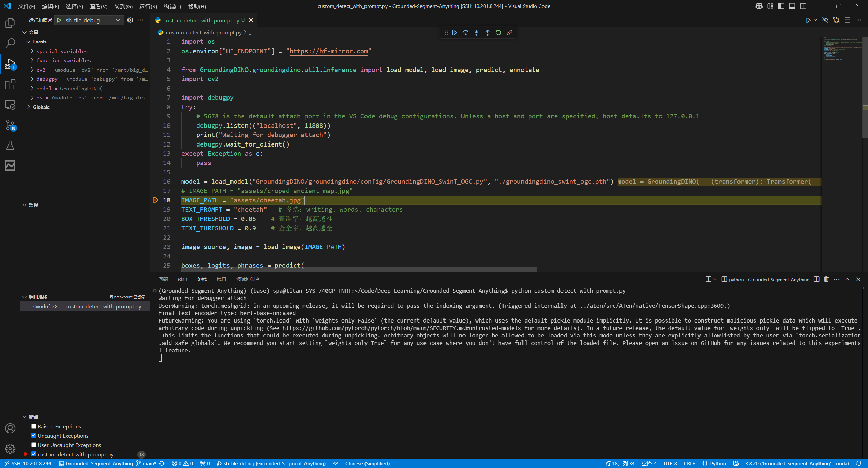Open https://hf-mirror.com link in code
Image resolution: width=868 pixels, height=468 pixels.
coord(329,51)
